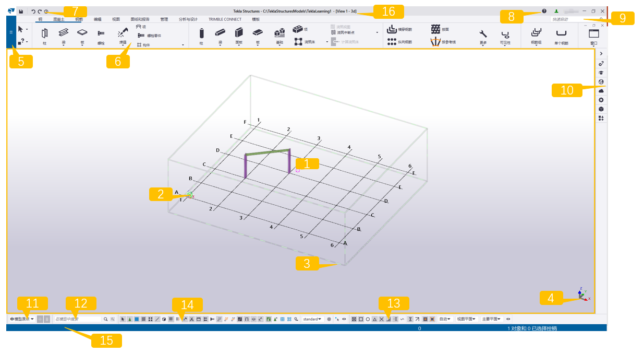The image size is (644, 353).
Task: Toggle grid snapping in the bottom snap toolbar
Action: click(x=171, y=319)
